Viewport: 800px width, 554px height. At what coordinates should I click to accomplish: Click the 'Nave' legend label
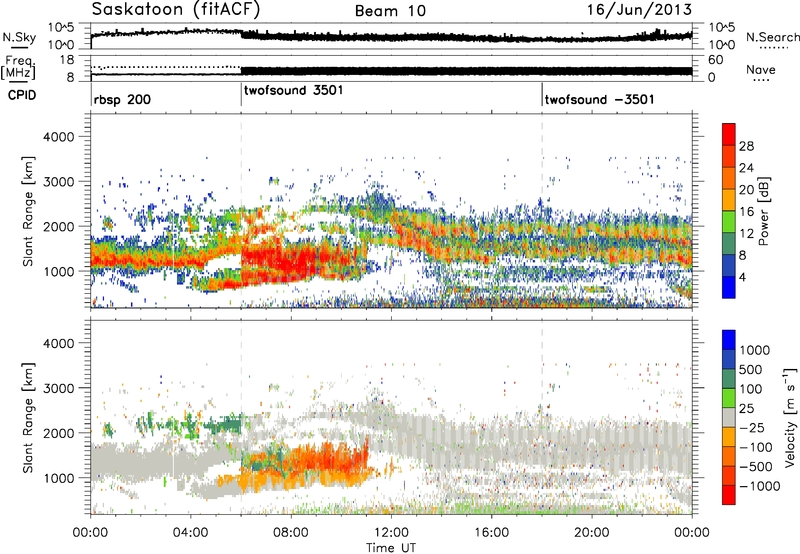tap(760, 70)
